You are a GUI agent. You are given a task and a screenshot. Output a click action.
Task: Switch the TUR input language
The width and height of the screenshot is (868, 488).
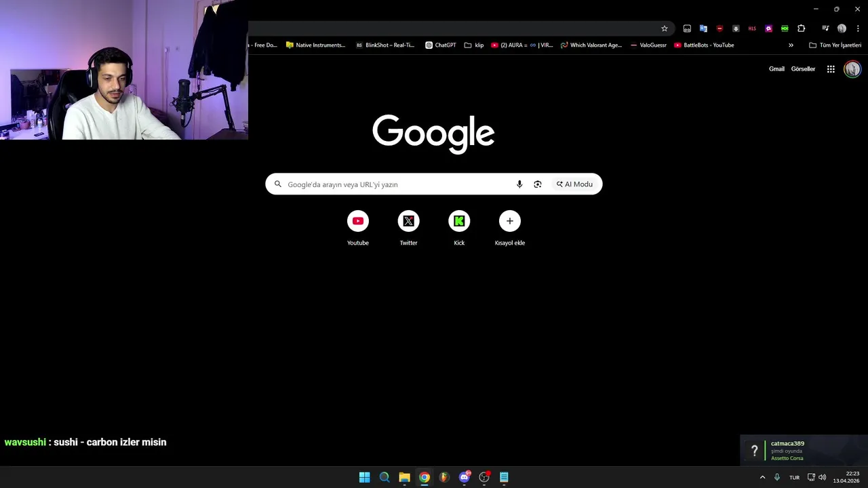coord(794,477)
